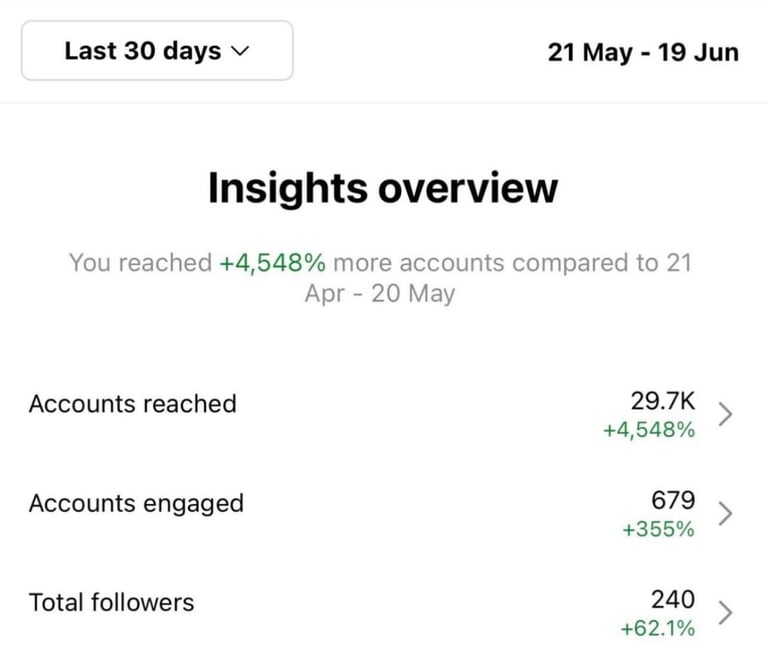Expand Accounts reached with its chevron arrow
This screenshot has width=768, height=666.
726,414
